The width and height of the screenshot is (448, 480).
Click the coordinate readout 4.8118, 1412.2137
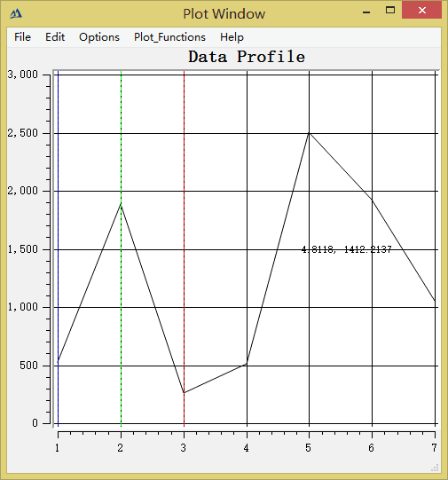346,249
